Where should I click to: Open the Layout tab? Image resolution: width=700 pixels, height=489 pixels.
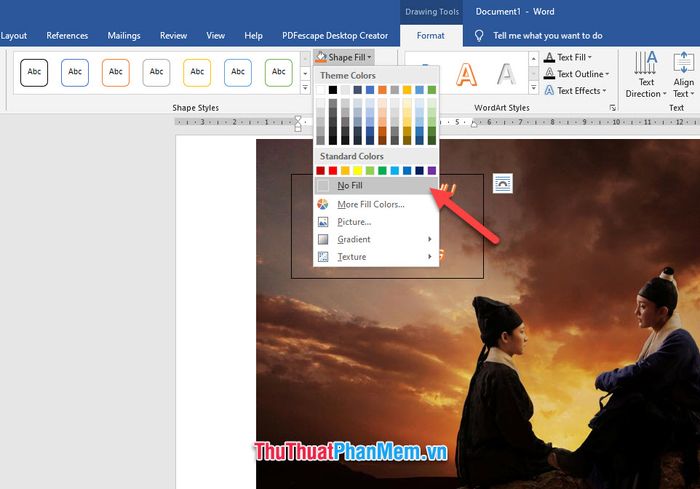13,35
